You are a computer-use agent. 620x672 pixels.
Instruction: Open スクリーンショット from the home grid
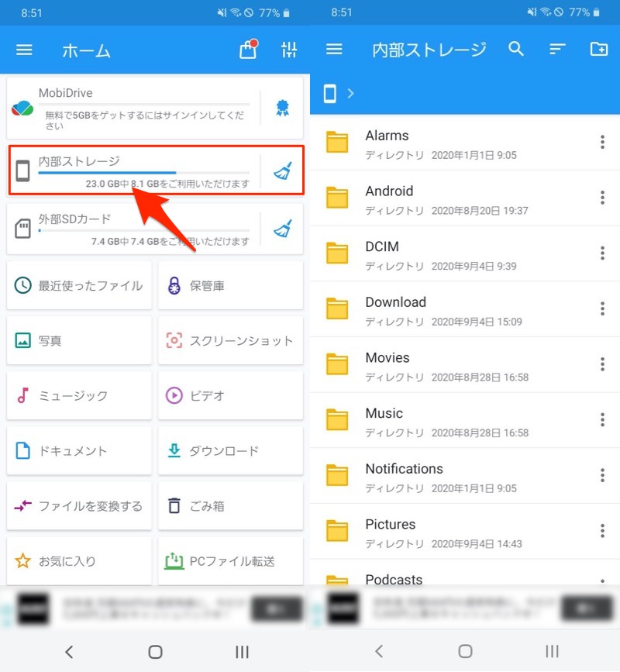pyautogui.click(x=230, y=340)
